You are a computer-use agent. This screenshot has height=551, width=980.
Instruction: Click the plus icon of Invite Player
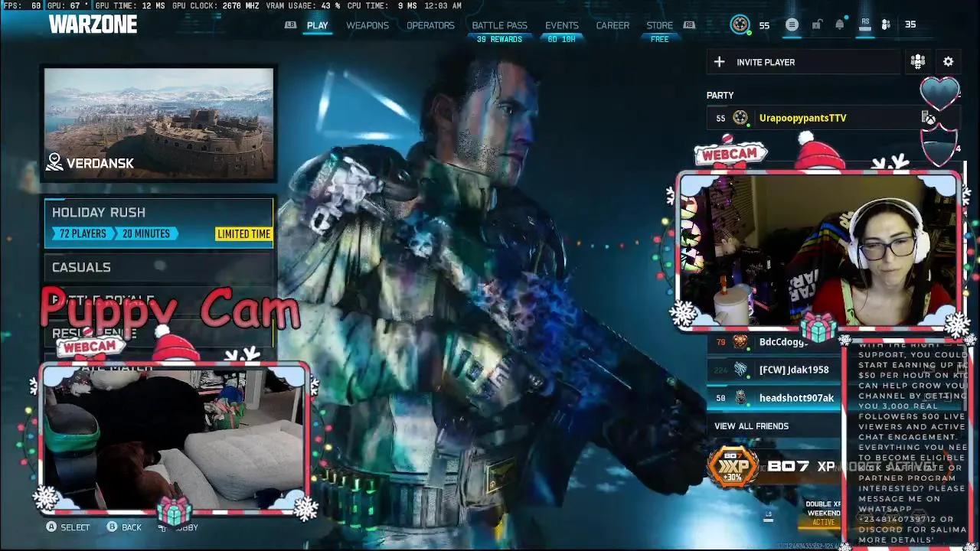point(719,62)
